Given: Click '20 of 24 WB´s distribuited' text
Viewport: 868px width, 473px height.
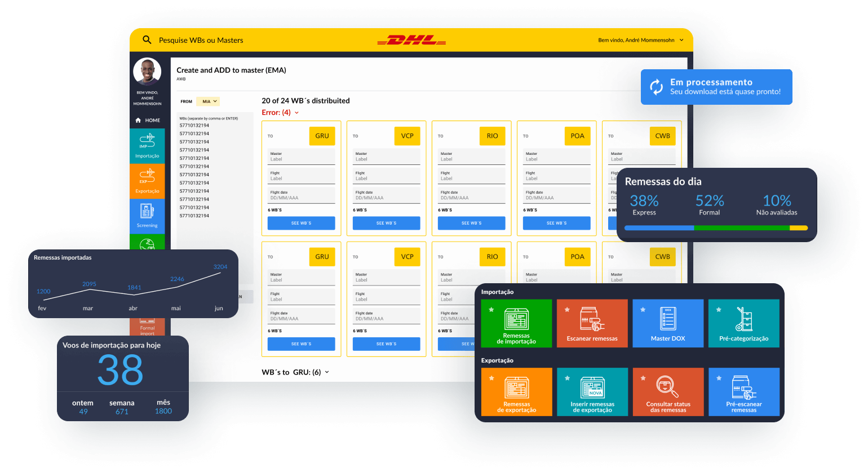Looking at the screenshot, I should 305,101.
